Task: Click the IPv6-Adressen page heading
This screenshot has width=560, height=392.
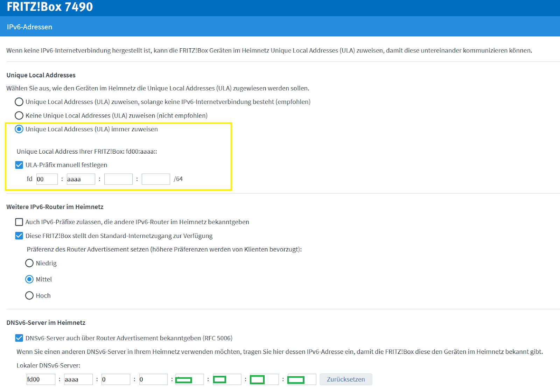Action: [29, 27]
